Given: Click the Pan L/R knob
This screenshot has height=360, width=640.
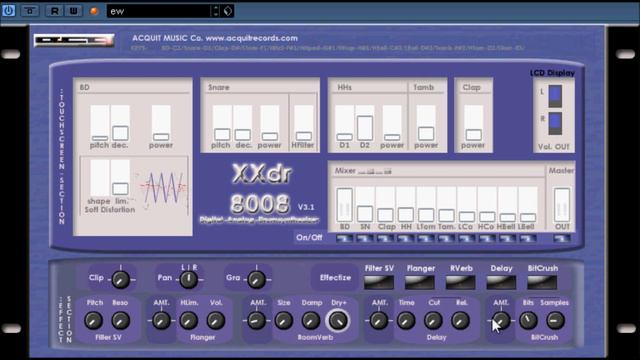Looking at the screenshot, I should [189, 280].
